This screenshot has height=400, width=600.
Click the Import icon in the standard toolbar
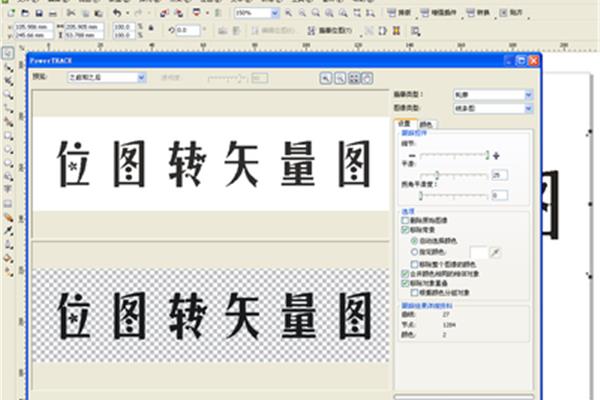[x=164, y=13]
